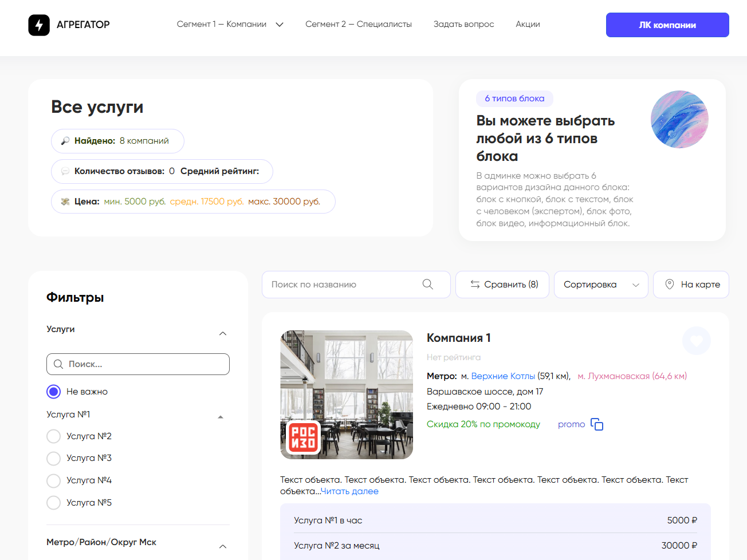Image resolution: width=747 pixels, height=560 pixels.
Task: Click the Агрегатор lightning bolt logo
Action: click(x=39, y=25)
